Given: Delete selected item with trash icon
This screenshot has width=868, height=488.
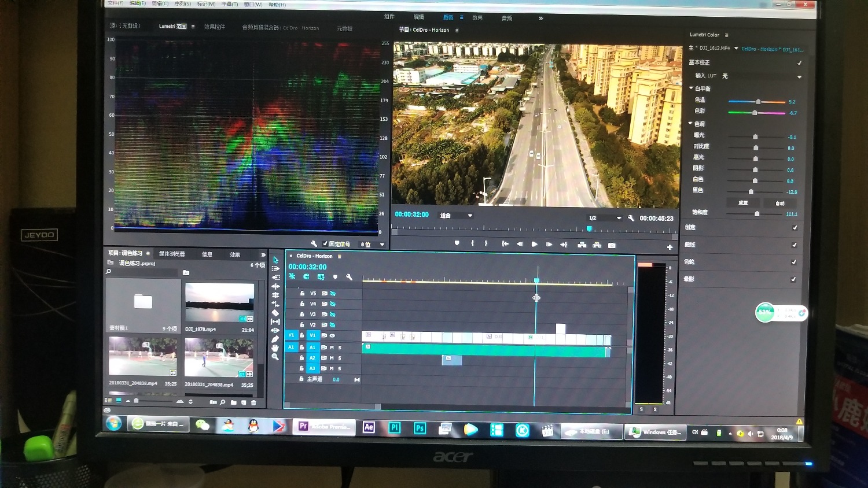Looking at the screenshot, I should (x=253, y=402).
